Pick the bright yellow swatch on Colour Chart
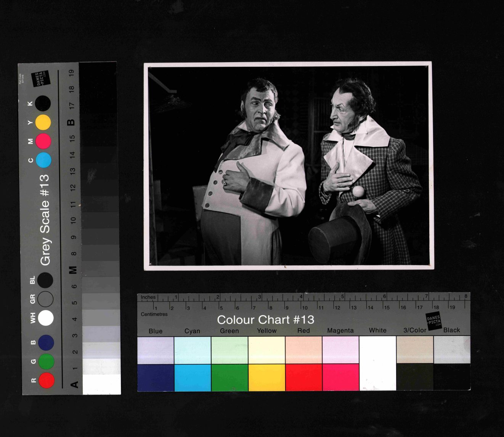Image resolution: width=504 pixels, height=437 pixels. tap(266, 378)
